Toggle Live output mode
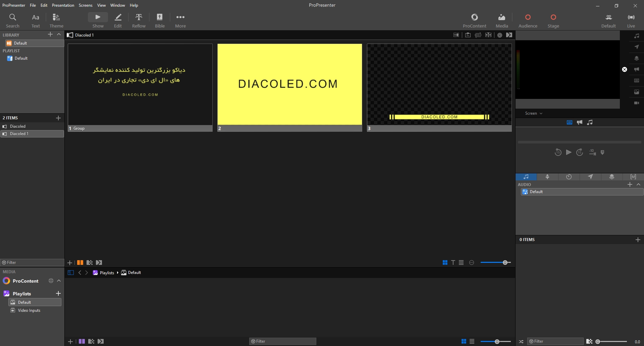644x346 pixels. [631, 21]
